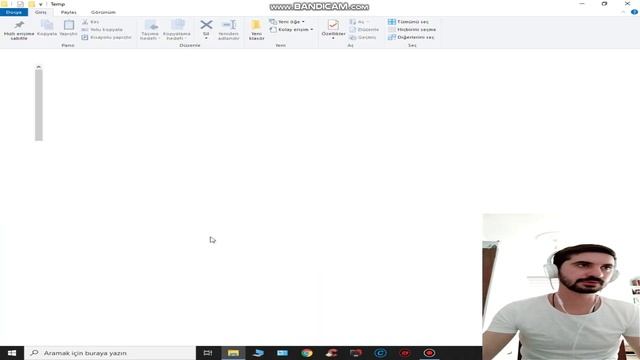
Task: Select the Aç open command in the ribbon
Action: pos(359,22)
